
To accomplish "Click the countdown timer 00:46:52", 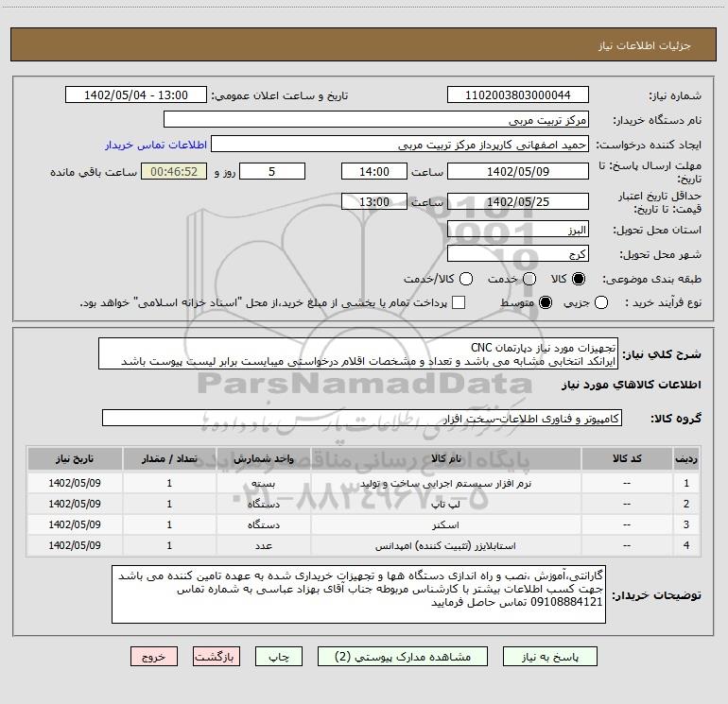I will pos(174,171).
